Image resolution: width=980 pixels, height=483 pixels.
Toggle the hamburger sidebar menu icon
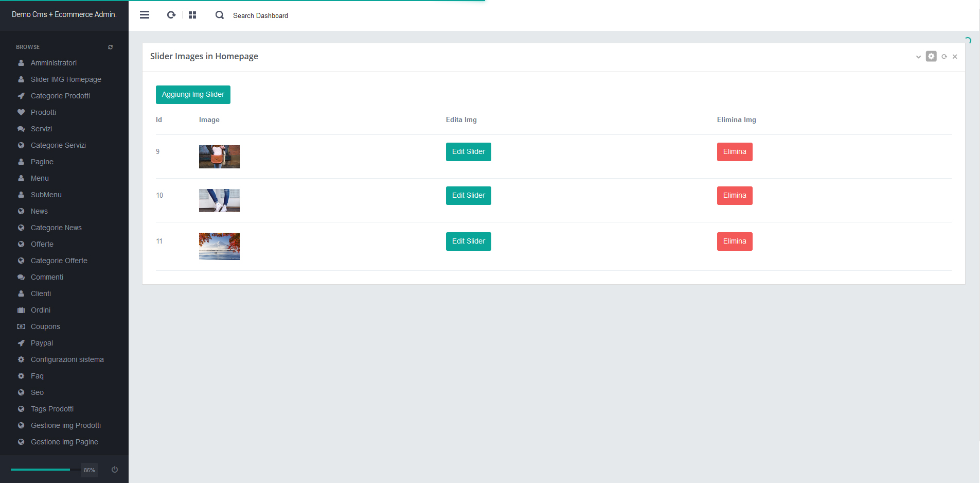click(x=145, y=15)
